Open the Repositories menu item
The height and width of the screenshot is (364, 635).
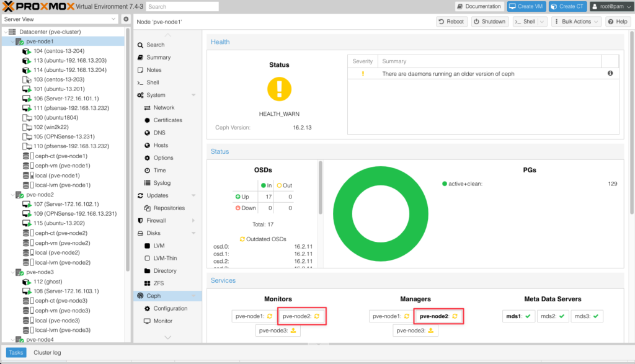click(x=169, y=208)
